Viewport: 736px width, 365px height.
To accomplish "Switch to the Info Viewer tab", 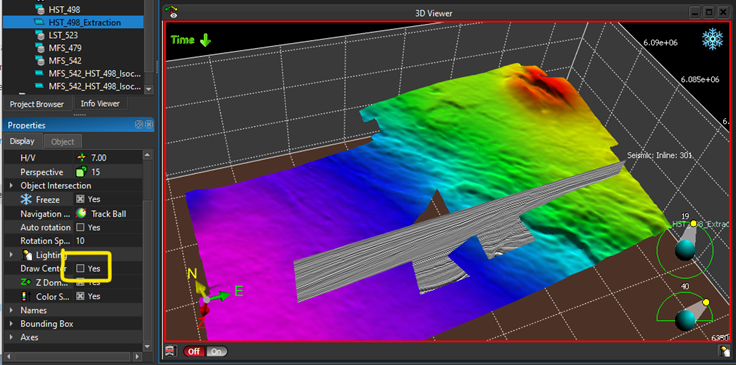I will tap(100, 104).
